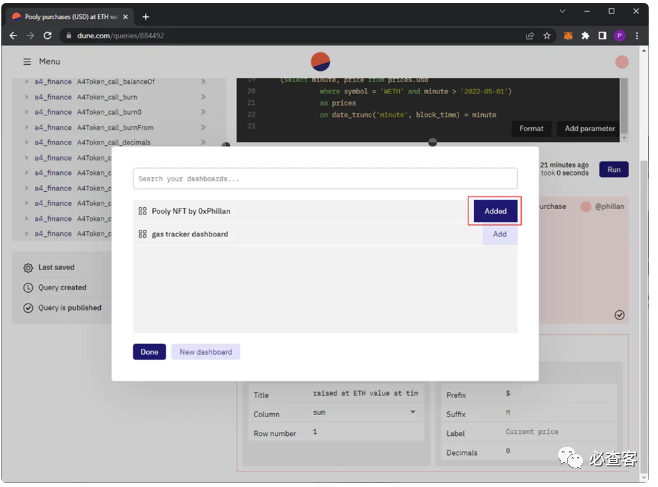
Task: Toggle the browser side panel icon
Action: (602, 36)
